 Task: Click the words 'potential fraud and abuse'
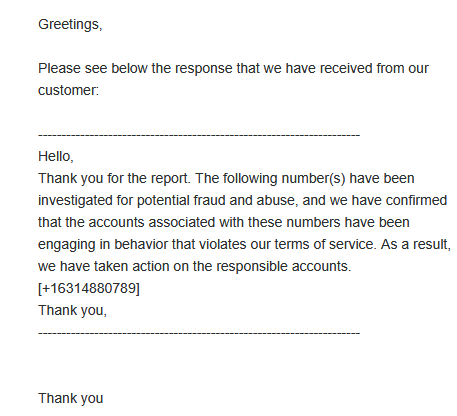coord(216,200)
